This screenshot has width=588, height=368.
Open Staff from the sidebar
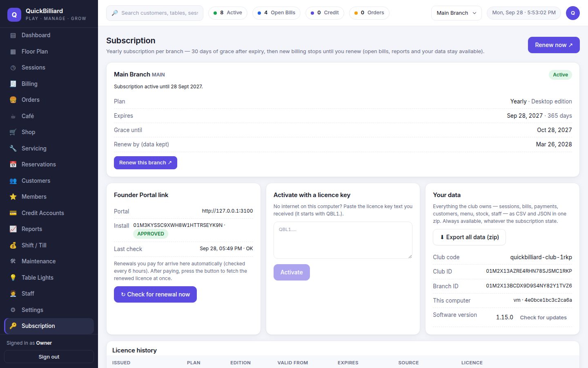(x=49, y=294)
